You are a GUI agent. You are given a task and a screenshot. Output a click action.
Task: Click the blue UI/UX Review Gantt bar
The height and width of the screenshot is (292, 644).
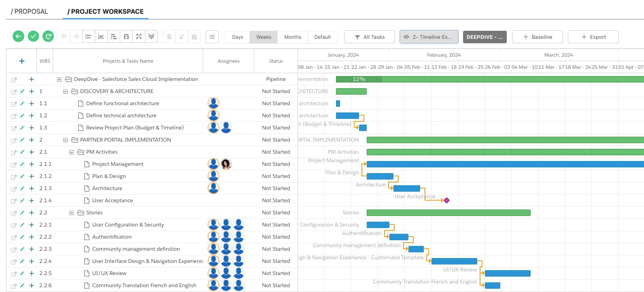(x=508, y=273)
